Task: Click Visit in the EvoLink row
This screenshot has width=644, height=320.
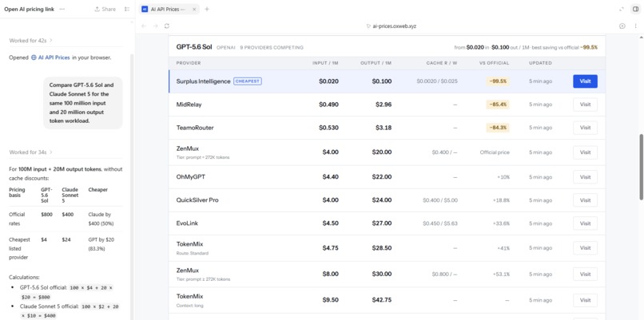Action: 585,223
